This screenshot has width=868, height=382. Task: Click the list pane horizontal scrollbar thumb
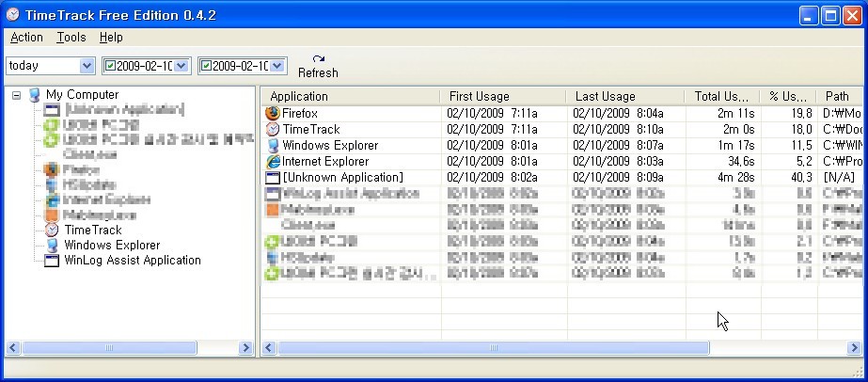coord(493,348)
